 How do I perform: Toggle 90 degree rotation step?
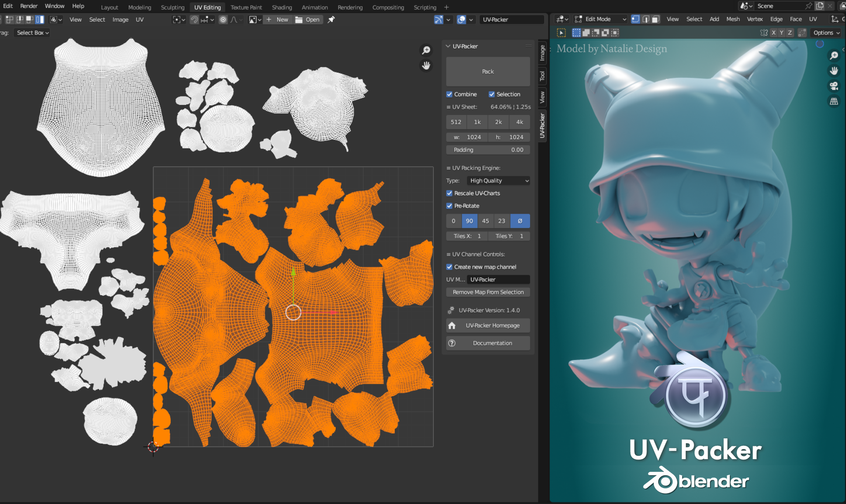(x=469, y=221)
